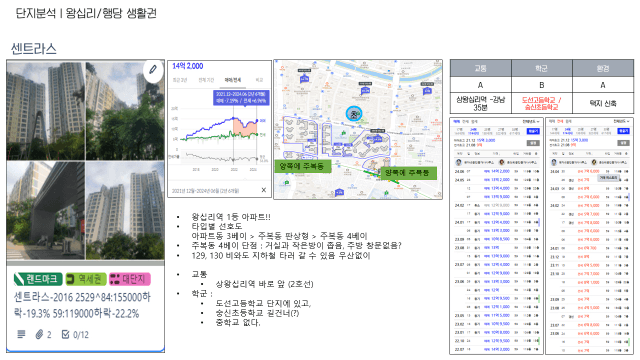Viewport: 640px width, 360px height.
Task: Select the 최근 3년 tab in price chart
Action: [x=180, y=80]
